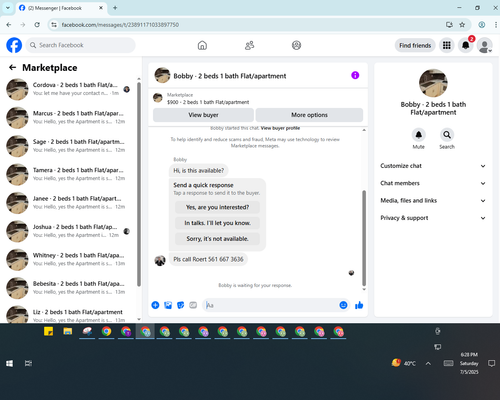
Task: Open the Facebook logo home link
Action: [14, 45]
